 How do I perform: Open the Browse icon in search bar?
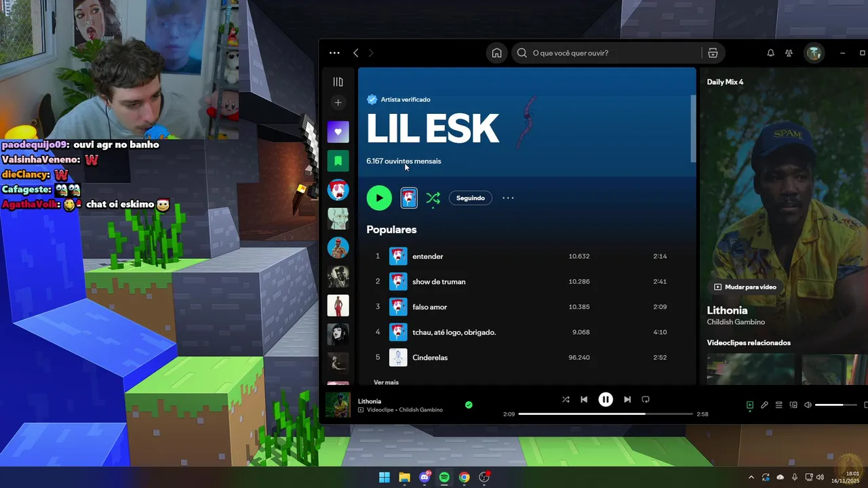tap(713, 53)
